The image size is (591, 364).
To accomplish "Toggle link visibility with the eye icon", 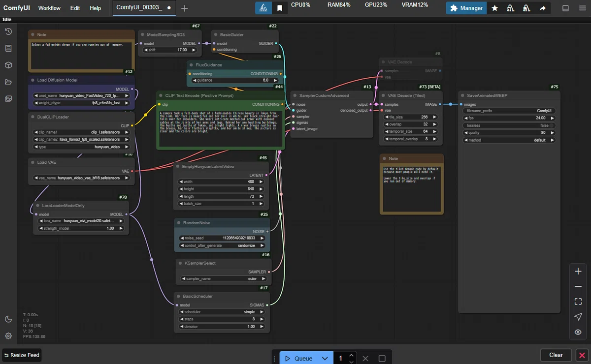I will 578,332.
